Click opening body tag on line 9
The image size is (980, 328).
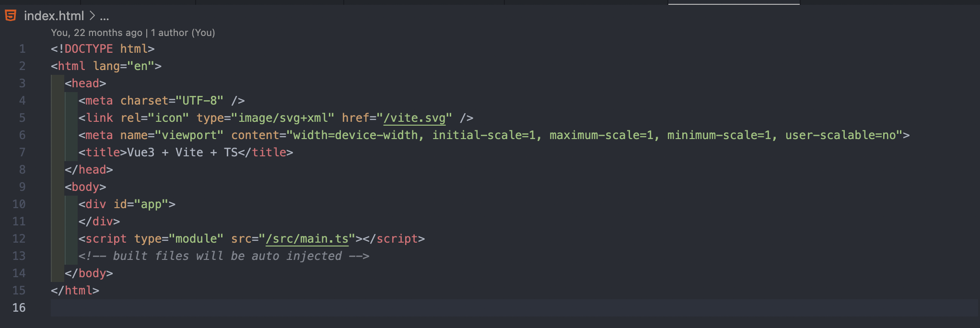pos(85,187)
